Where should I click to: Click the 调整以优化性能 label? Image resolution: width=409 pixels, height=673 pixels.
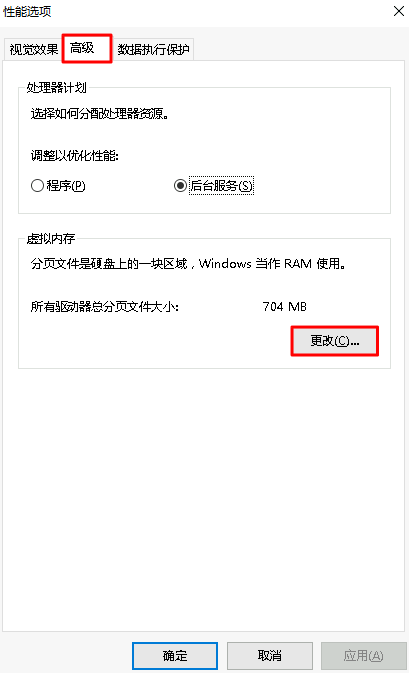[x=75, y=155]
